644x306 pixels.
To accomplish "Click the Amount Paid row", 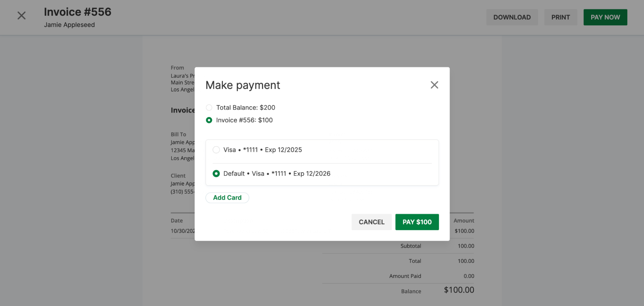I will (405, 276).
